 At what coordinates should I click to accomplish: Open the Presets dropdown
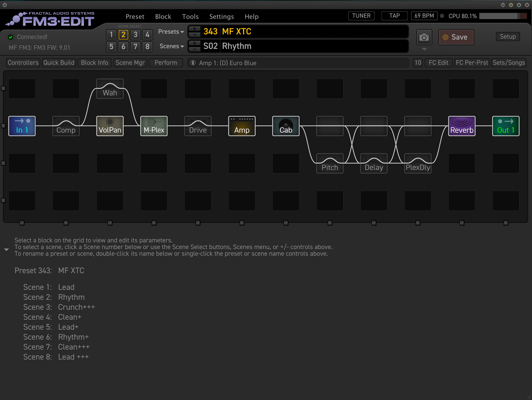coord(171,32)
